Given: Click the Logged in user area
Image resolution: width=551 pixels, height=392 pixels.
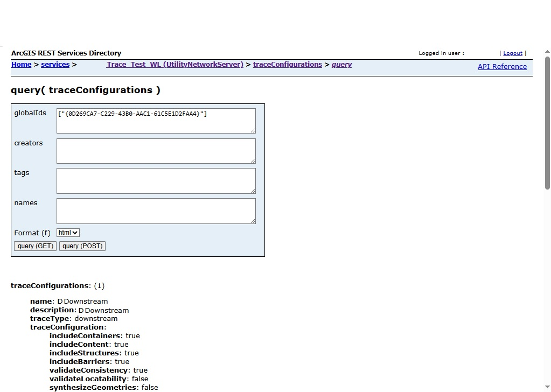Looking at the screenshot, I should coord(441,53).
